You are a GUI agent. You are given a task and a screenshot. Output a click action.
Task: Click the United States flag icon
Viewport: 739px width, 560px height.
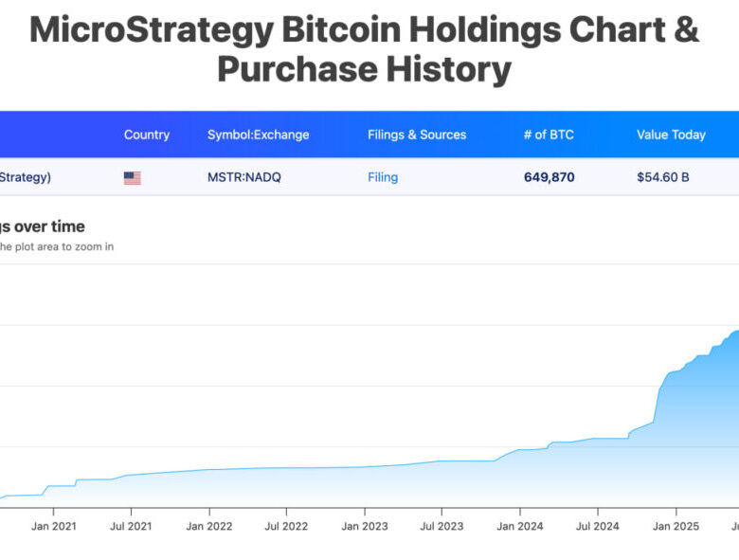click(x=133, y=177)
